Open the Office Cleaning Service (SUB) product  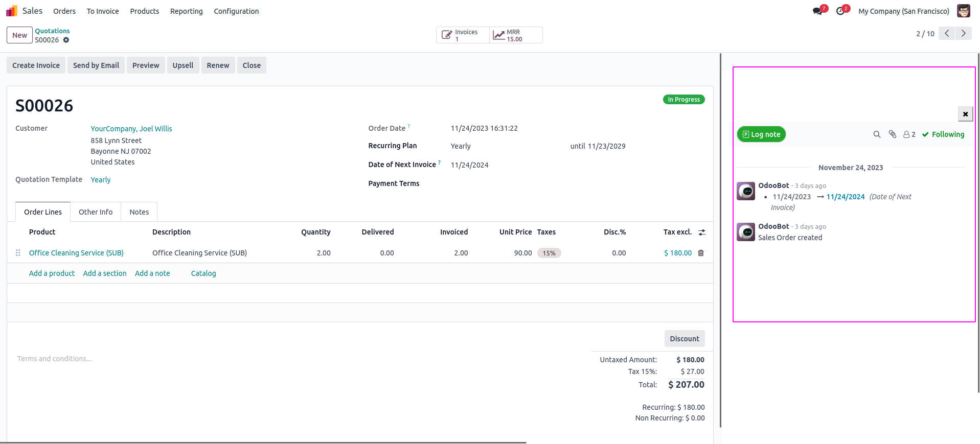click(x=76, y=253)
